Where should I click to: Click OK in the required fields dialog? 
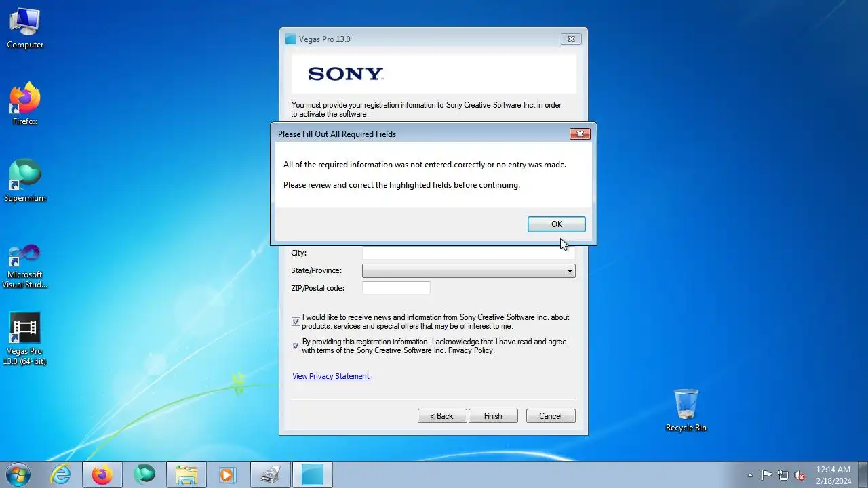556,224
